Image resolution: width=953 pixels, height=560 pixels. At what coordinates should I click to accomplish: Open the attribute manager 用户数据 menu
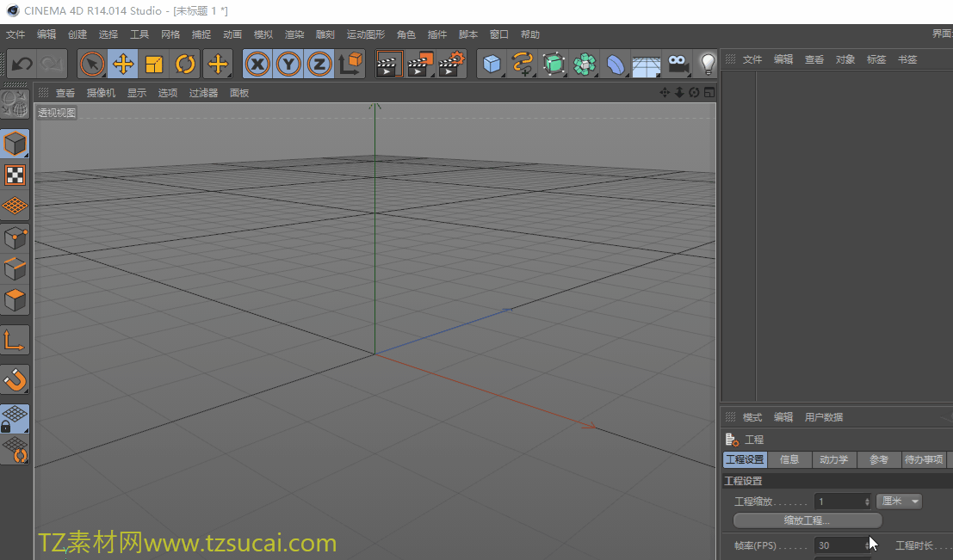click(824, 417)
